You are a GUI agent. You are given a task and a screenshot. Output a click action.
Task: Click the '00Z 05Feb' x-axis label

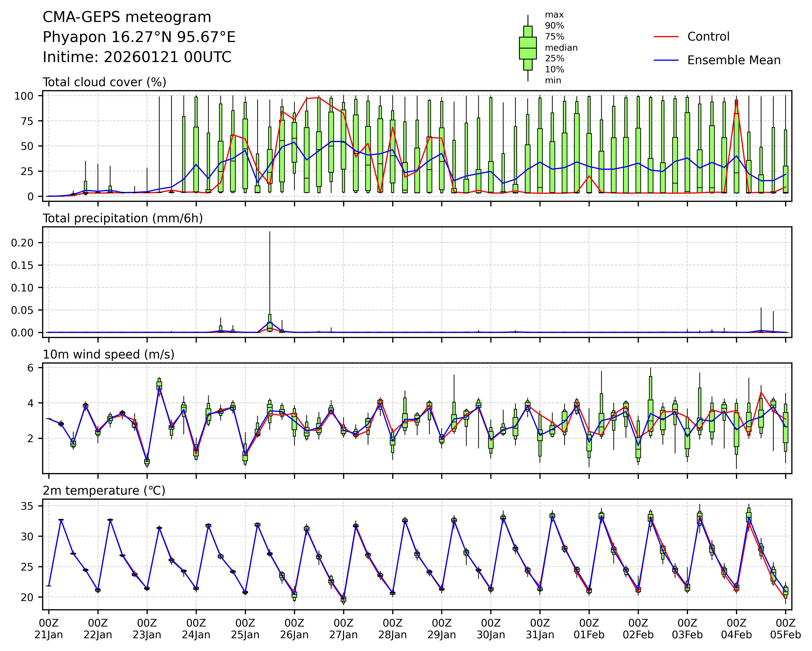click(x=785, y=629)
